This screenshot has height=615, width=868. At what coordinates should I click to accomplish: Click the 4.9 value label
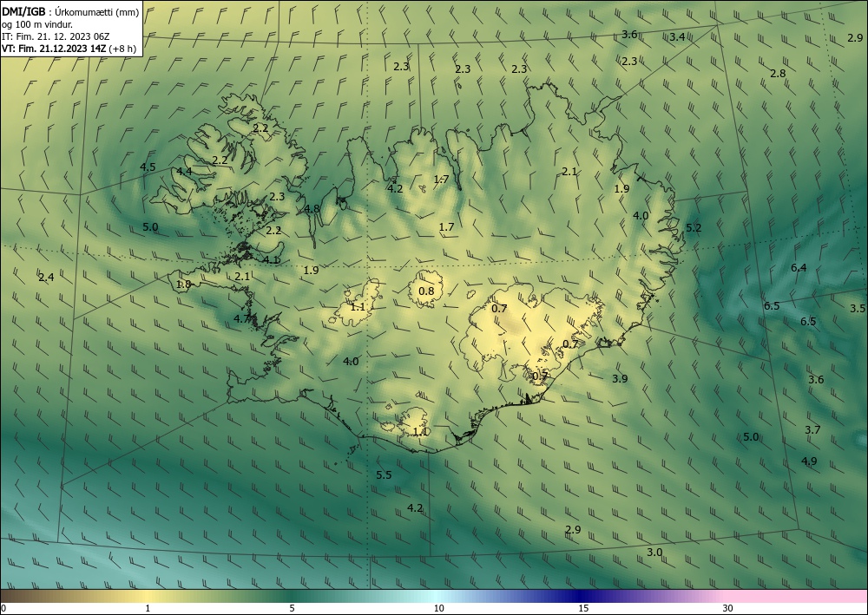click(809, 461)
